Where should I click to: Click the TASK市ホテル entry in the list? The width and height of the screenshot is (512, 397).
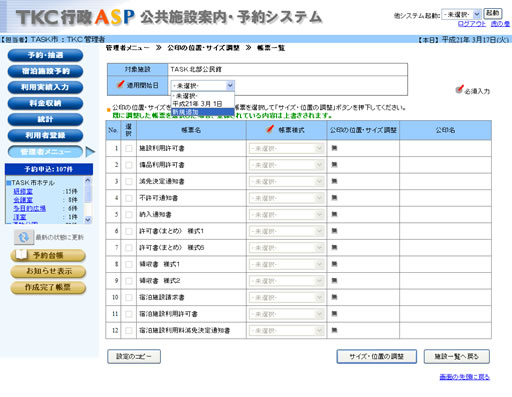[x=33, y=183]
